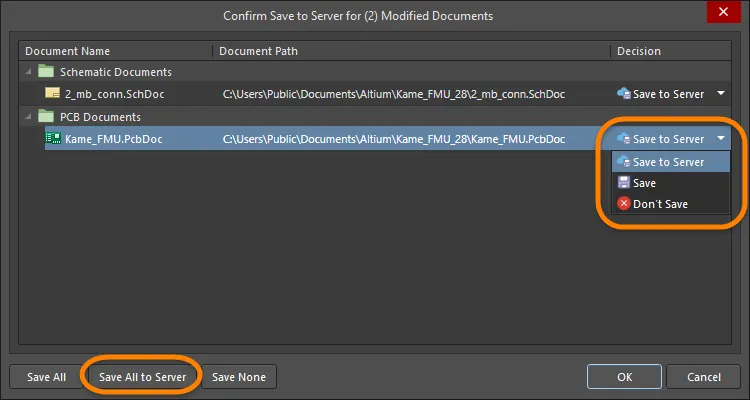The height and width of the screenshot is (400, 750).
Task: Choose Save to Server in dropdown list
Action: [x=671, y=162]
